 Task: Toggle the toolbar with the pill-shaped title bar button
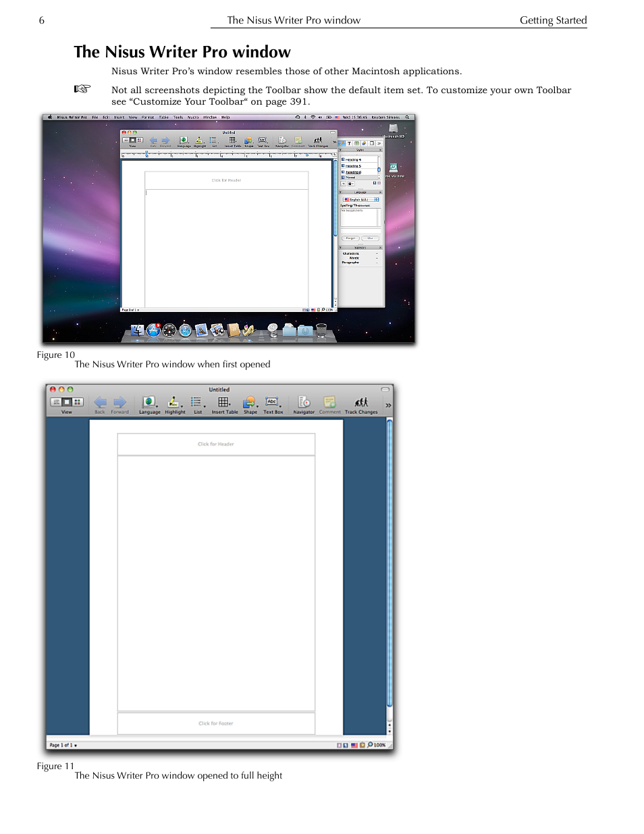coord(385,390)
